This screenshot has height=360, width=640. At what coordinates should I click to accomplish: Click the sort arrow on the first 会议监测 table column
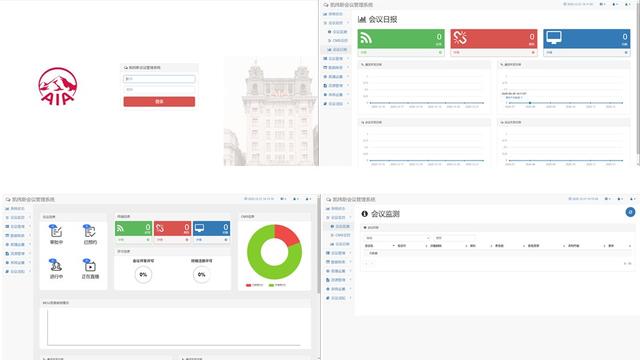(393, 246)
